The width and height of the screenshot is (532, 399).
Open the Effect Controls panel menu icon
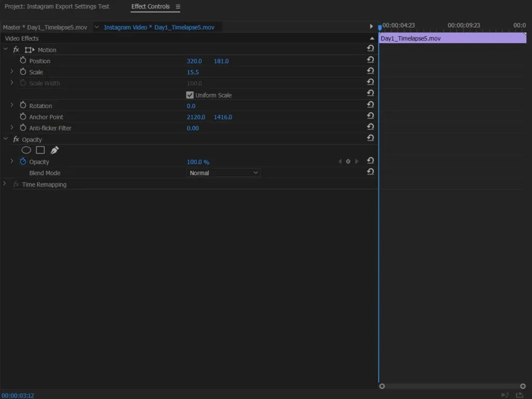pyautogui.click(x=178, y=7)
